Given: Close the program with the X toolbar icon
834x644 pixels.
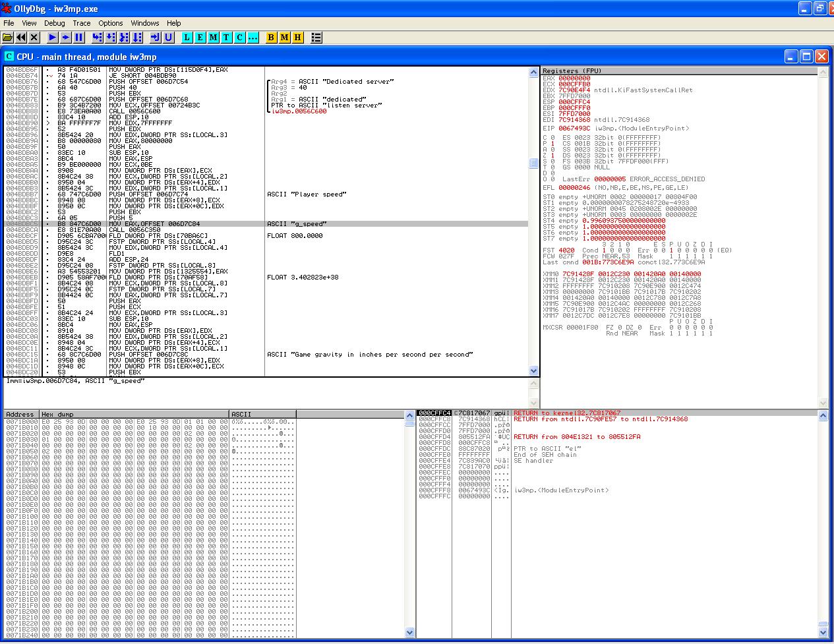Looking at the screenshot, I should pyautogui.click(x=34, y=38).
